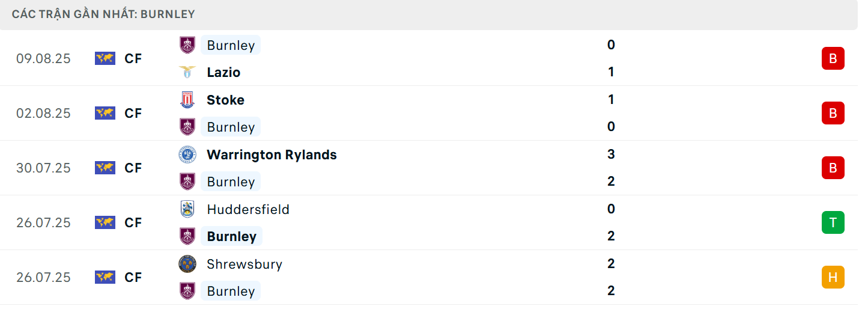Click the Warrington Rylands club crest
This screenshot has height=318, width=868.
point(187,154)
